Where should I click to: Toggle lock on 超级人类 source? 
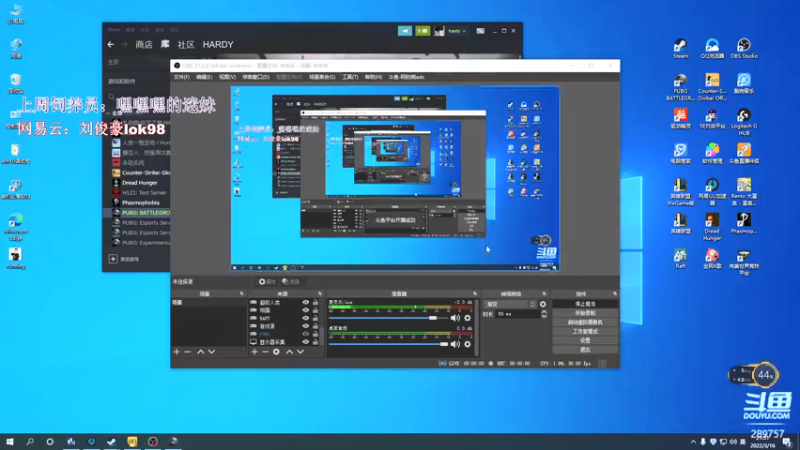pyautogui.click(x=315, y=303)
